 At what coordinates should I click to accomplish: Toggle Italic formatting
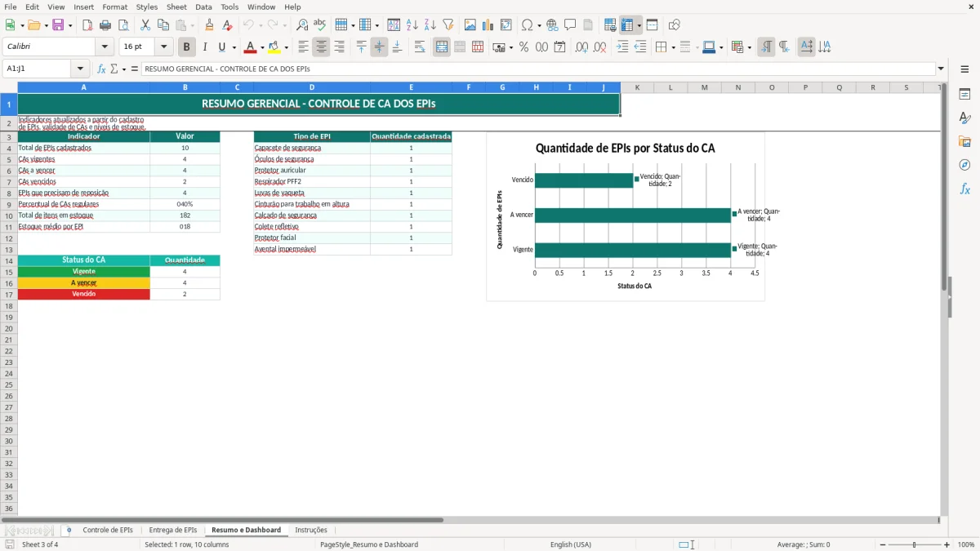(205, 47)
